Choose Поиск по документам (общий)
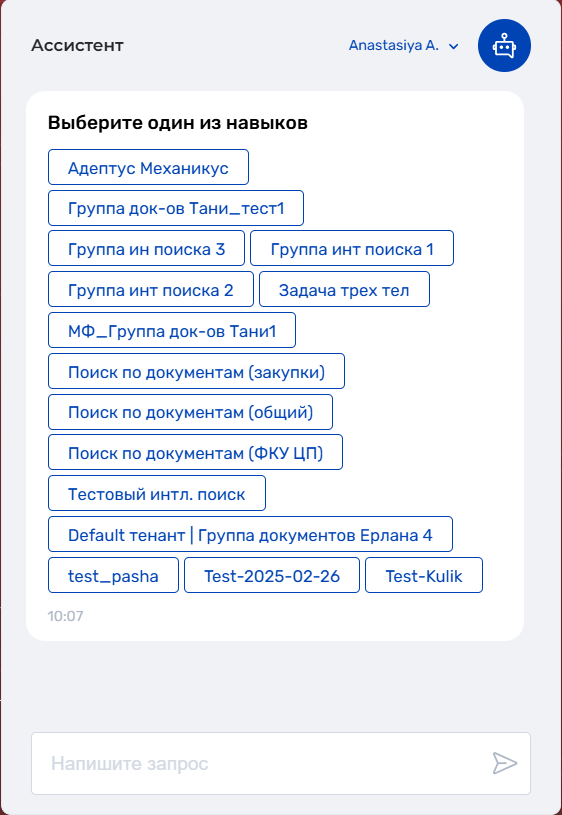The height and width of the screenshot is (815, 562). coord(190,412)
